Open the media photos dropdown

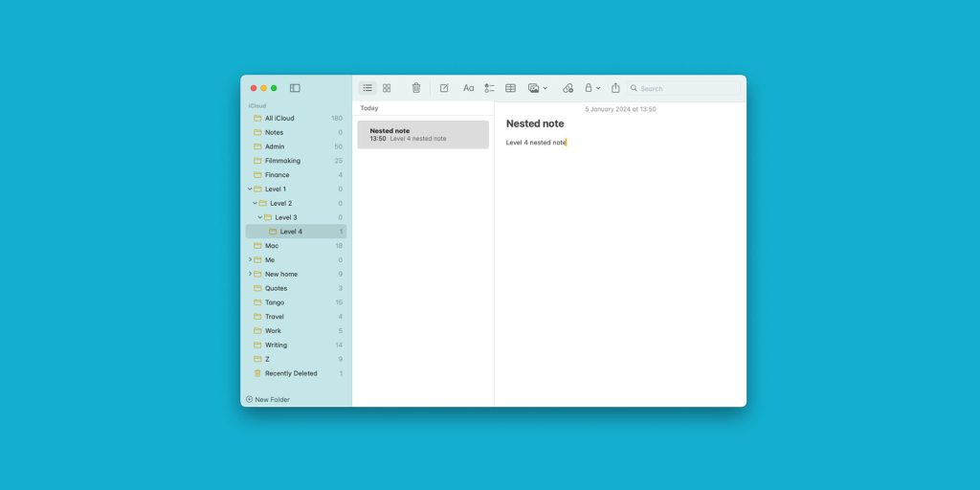click(538, 88)
